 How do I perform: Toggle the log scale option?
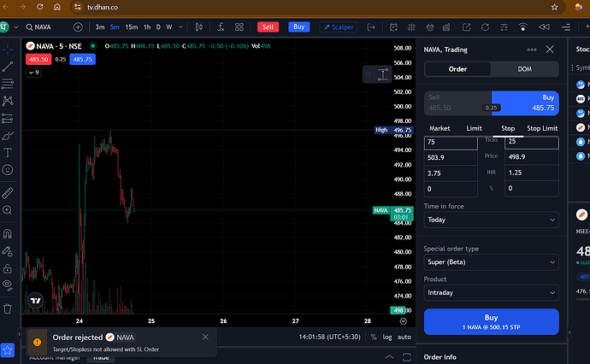pos(387,337)
